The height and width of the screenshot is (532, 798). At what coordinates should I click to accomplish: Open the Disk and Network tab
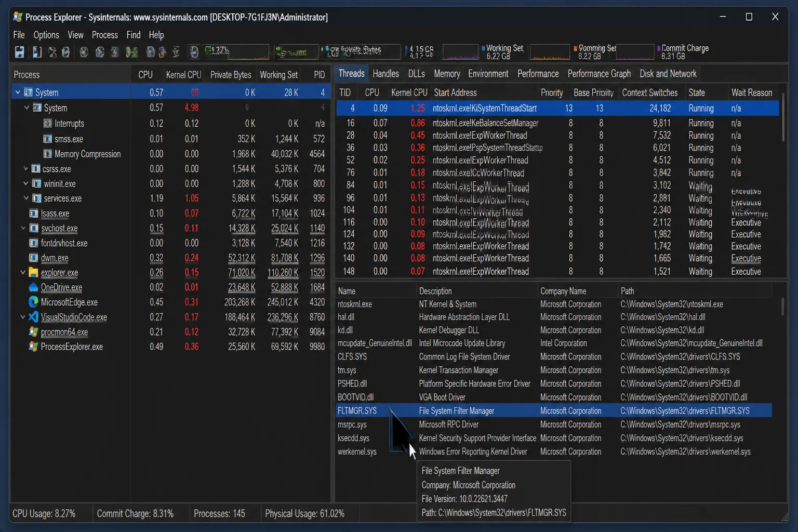[x=668, y=74]
